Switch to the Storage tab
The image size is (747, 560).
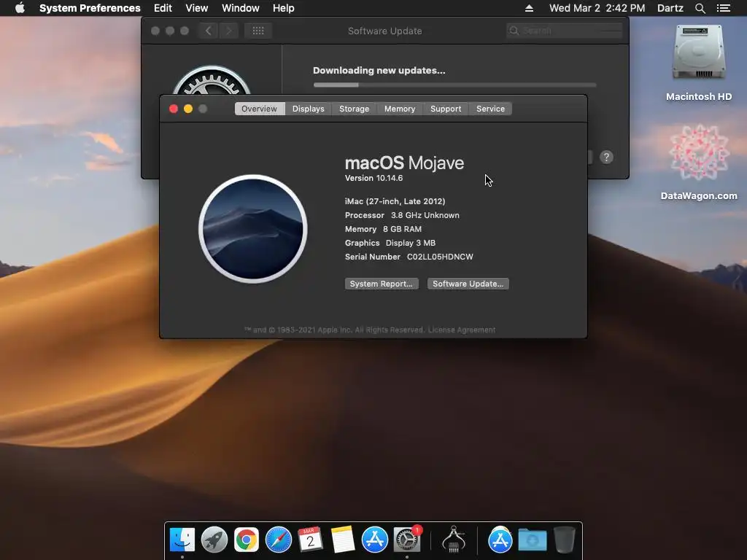pyautogui.click(x=354, y=109)
